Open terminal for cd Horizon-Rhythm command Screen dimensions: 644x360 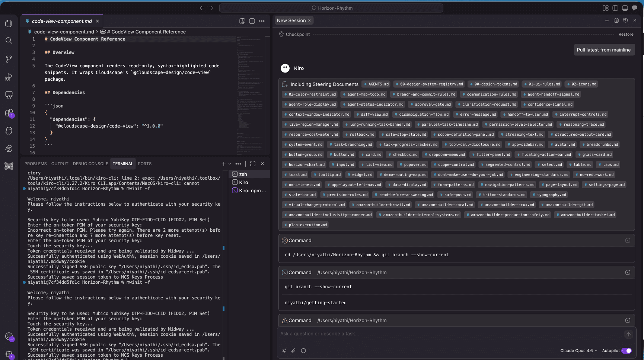[x=628, y=241]
